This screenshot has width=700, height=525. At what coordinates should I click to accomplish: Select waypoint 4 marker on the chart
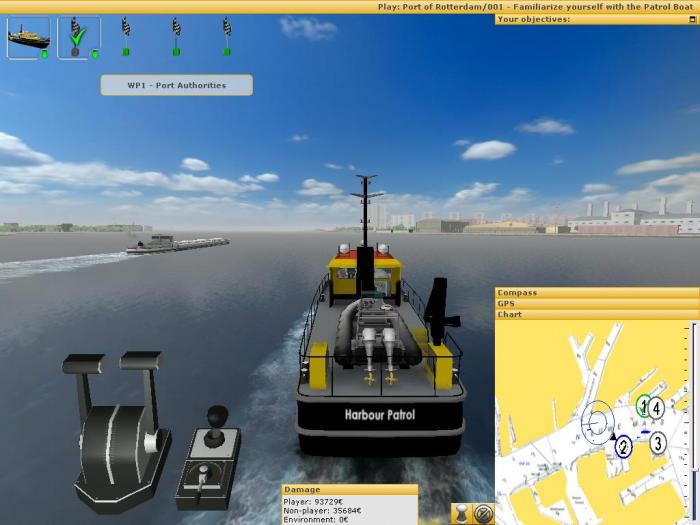tap(656, 407)
